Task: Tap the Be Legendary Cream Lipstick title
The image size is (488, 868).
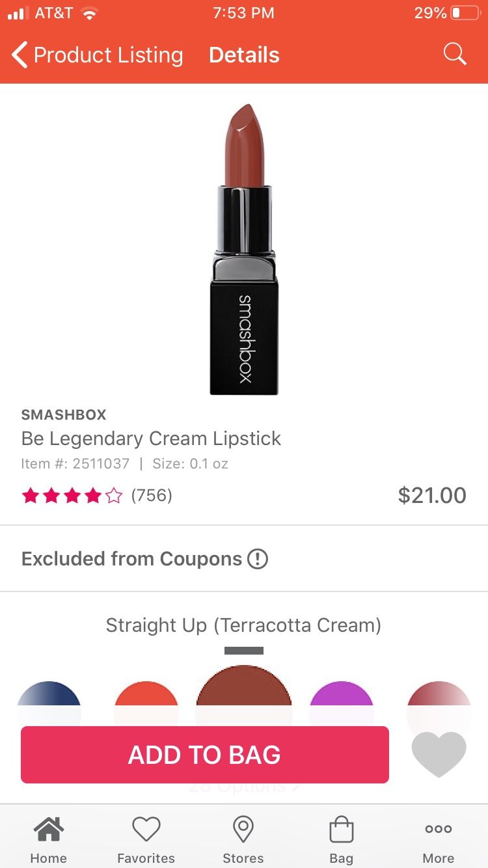Action: click(x=151, y=439)
